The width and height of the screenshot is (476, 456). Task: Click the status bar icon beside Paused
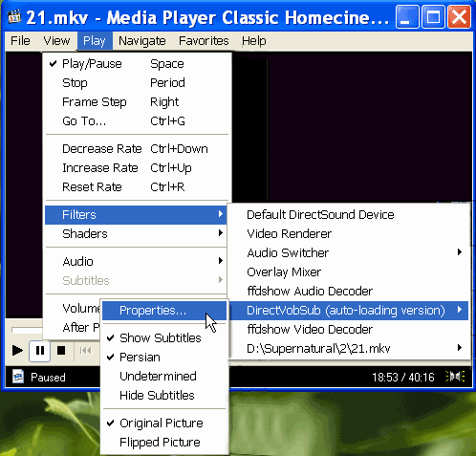coord(18,377)
